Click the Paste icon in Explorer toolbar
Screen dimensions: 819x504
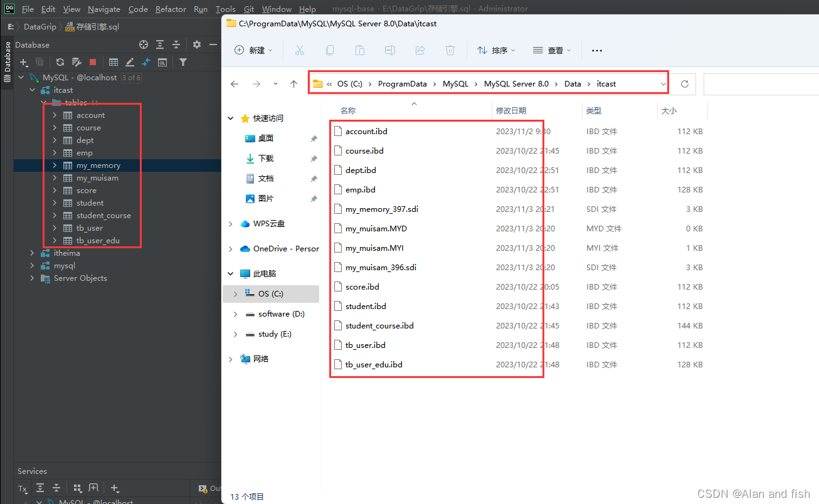(x=360, y=50)
